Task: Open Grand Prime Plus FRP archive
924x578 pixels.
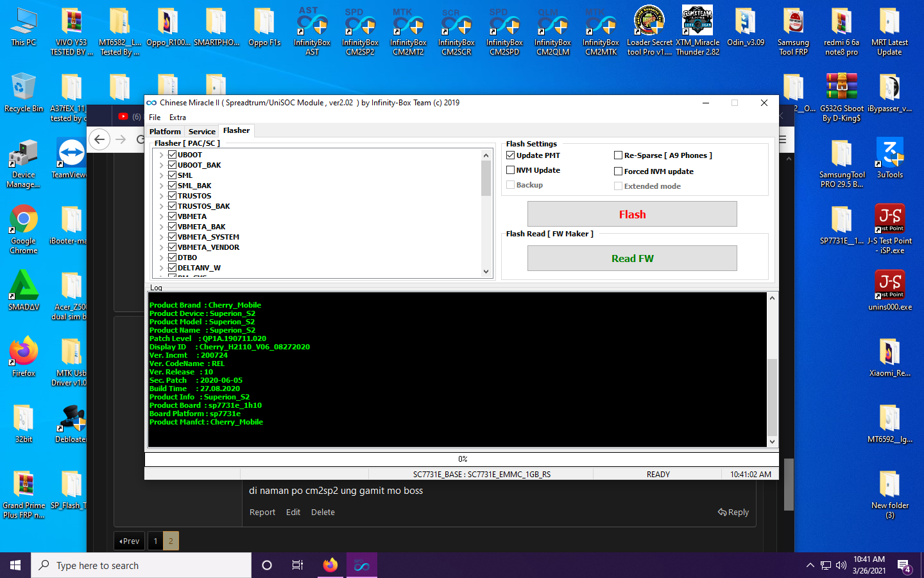Action: (24, 495)
